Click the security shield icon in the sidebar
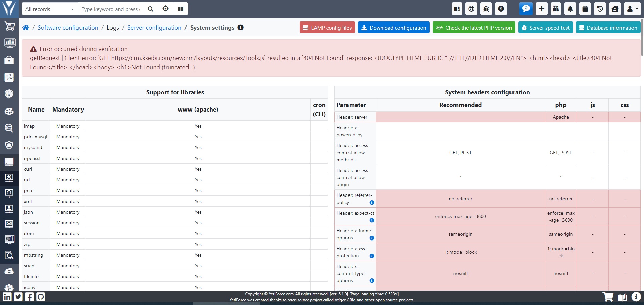This screenshot has width=644, height=305. pyautogui.click(x=9, y=145)
